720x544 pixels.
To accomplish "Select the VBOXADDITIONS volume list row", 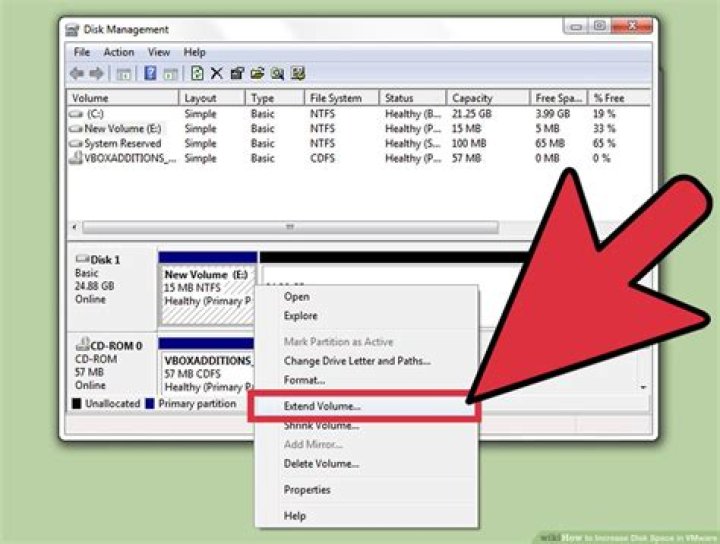I will point(359,158).
